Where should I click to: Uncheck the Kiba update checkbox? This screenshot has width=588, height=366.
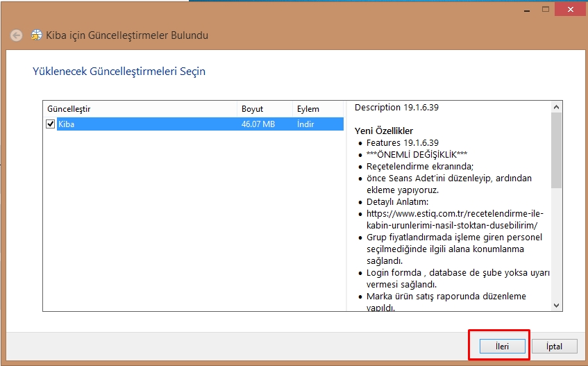pyautogui.click(x=50, y=124)
